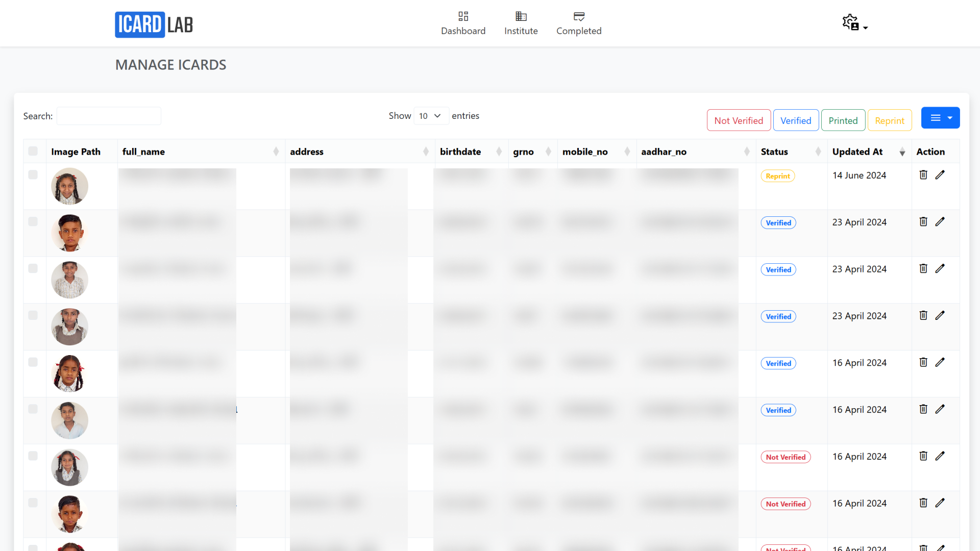Sort table by grno column

[532, 152]
